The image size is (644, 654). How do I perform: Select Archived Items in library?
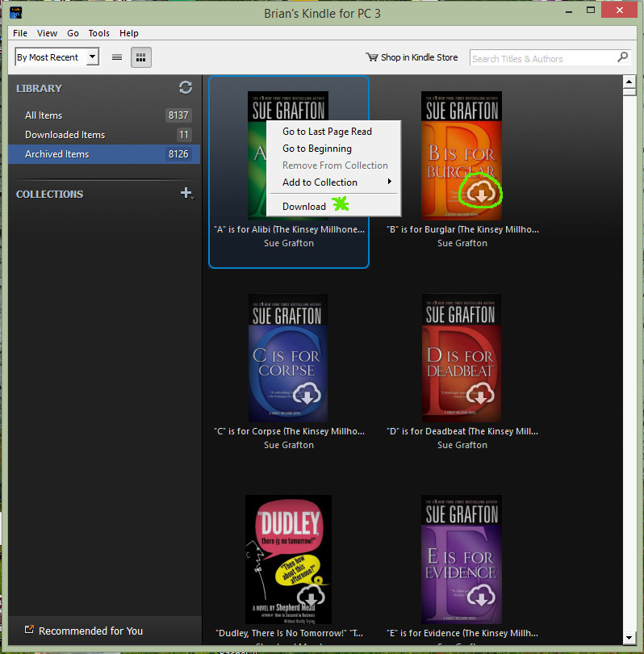pos(104,154)
